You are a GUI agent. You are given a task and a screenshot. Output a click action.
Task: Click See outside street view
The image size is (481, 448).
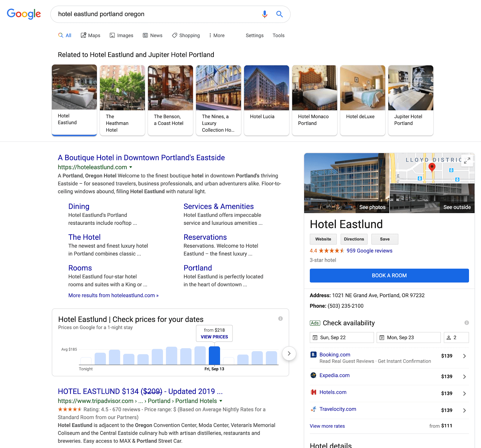pos(457,207)
